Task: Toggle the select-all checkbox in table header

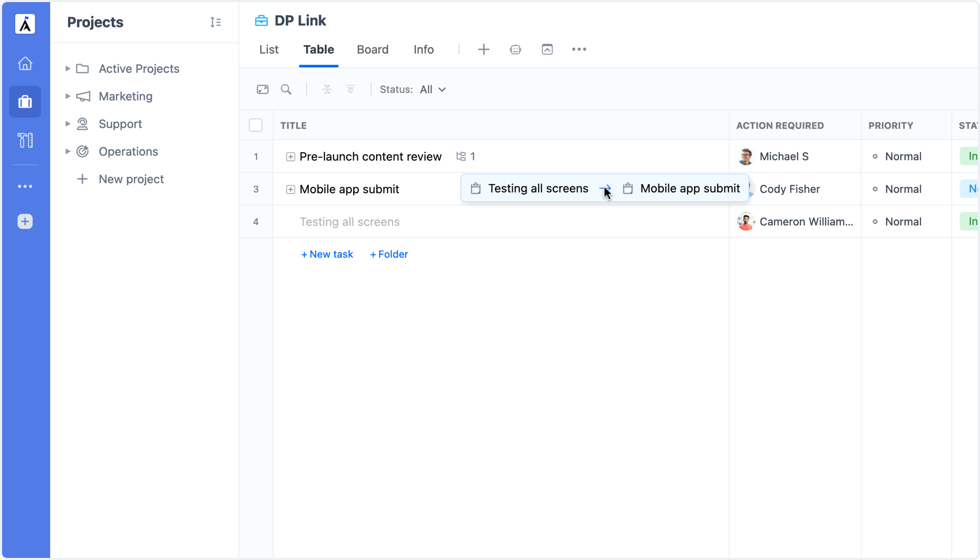Action: 255,125
